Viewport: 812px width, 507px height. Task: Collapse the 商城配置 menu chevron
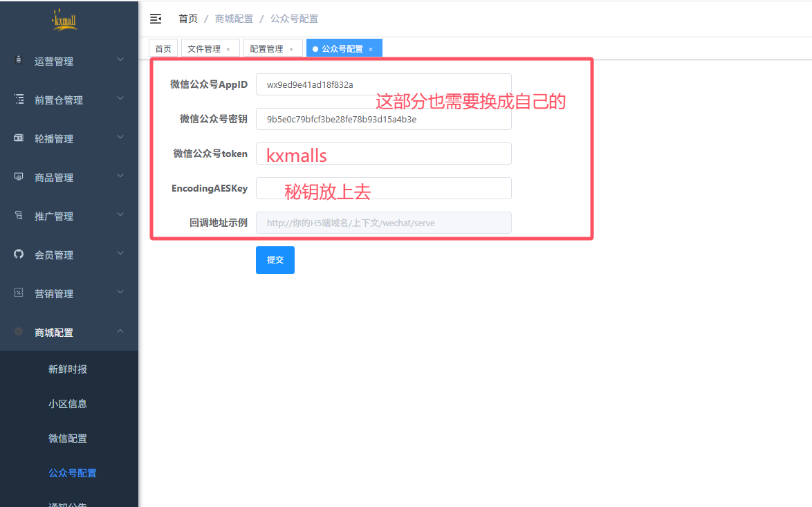pyautogui.click(x=120, y=331)
